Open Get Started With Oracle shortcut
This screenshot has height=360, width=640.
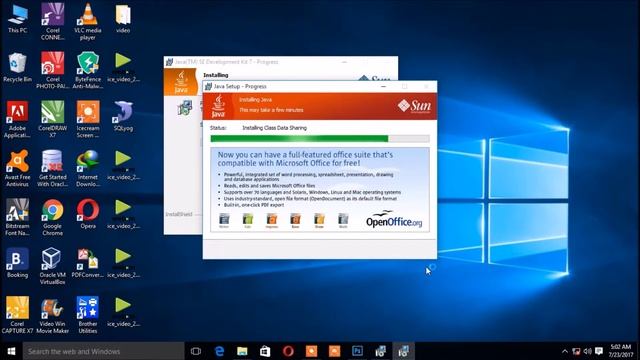(x=53, y=168)
